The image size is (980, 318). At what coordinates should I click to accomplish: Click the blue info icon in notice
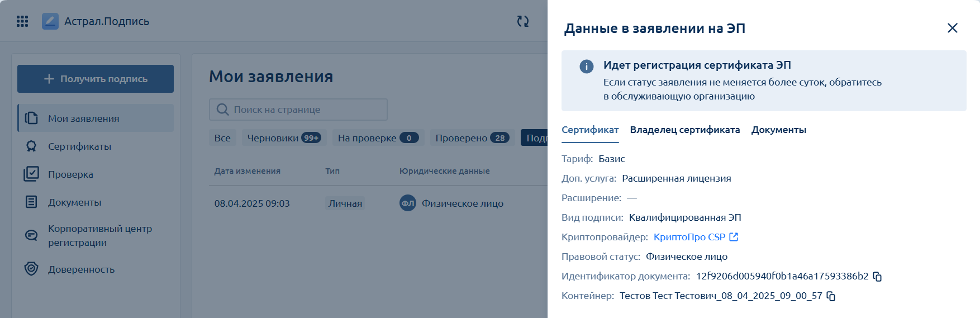click(587, 67)
